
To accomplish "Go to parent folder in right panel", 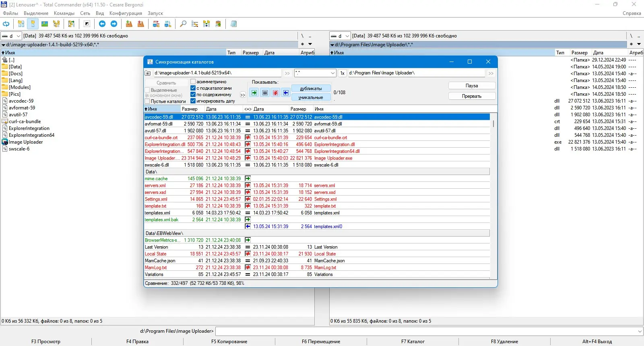I will coord(639,36).
